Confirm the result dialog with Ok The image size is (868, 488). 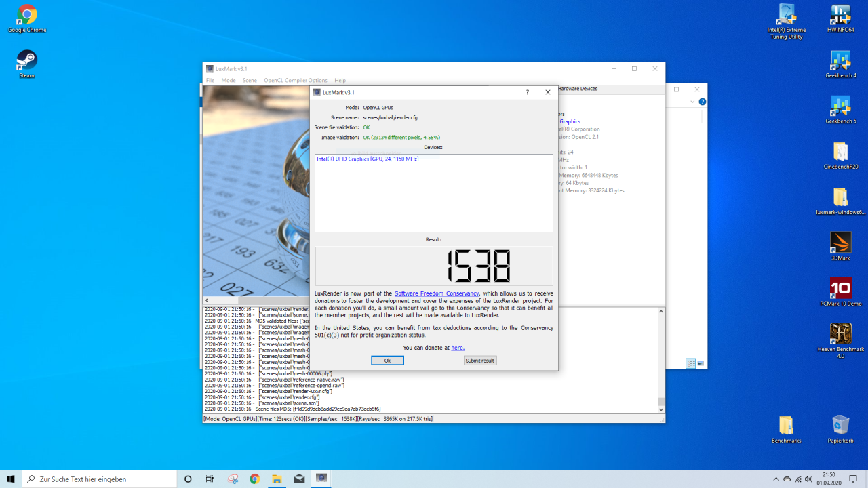point(387,361)
